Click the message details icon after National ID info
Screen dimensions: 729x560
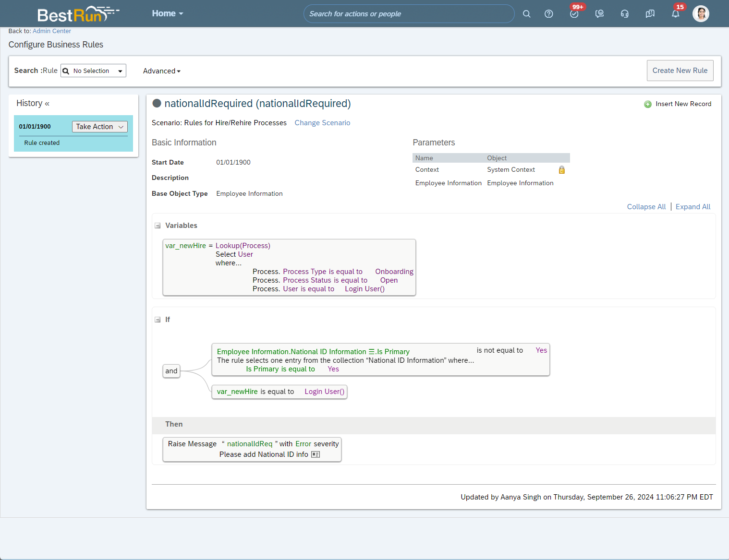(x=316, y=454)
